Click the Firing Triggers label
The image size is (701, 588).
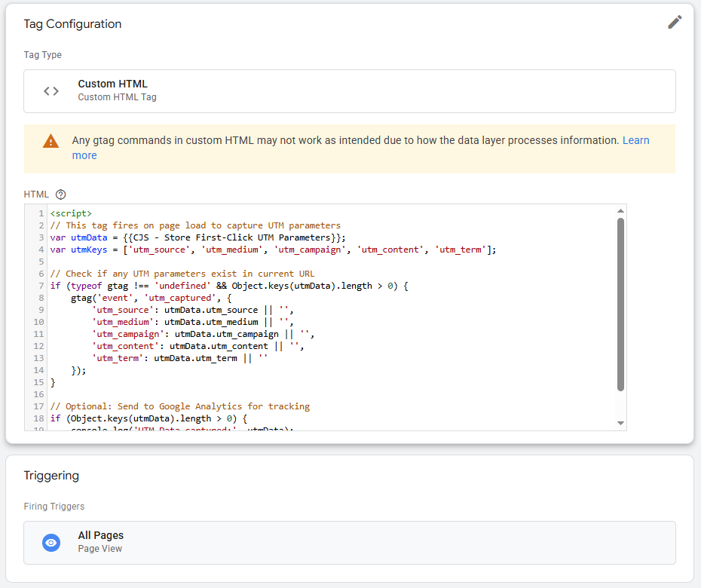[x=54, y=507]
